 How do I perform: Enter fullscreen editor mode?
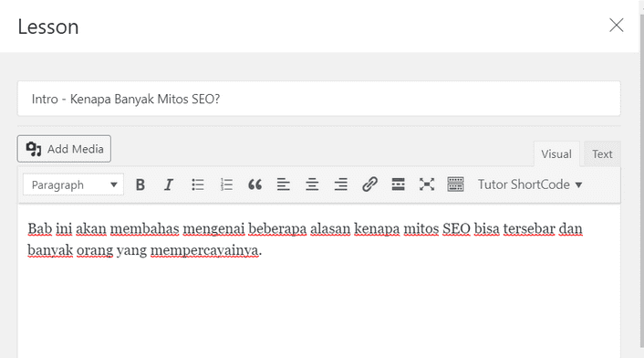click(x=427, y=184)
